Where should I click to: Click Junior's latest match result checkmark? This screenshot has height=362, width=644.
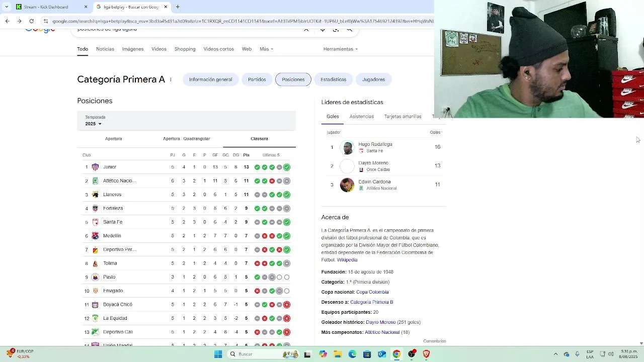(x=287, y=167)
